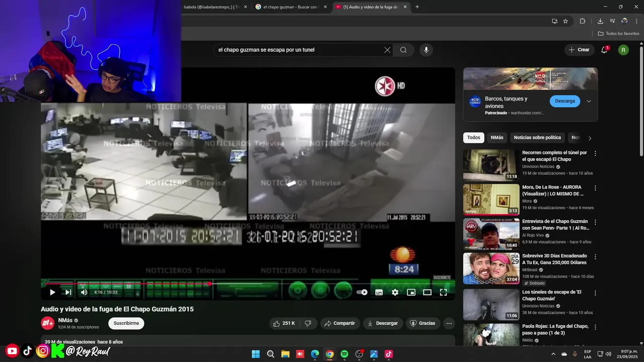Open options for Los túneles de escape

595,293
